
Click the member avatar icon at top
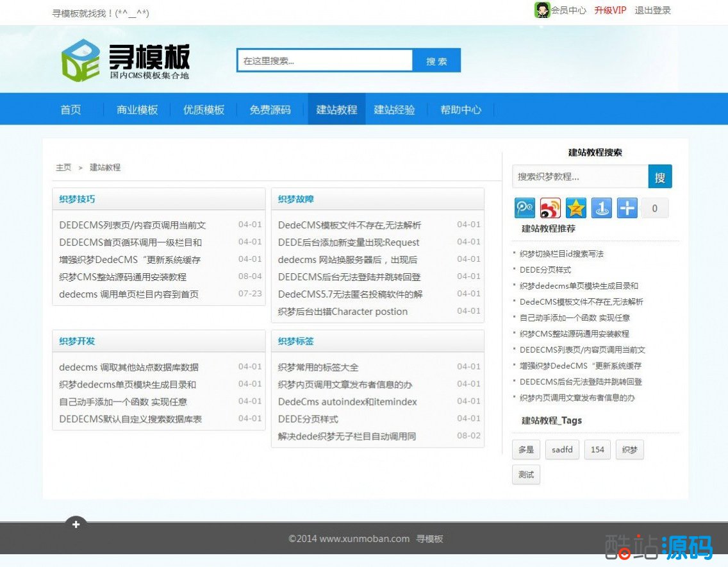tap(542, 10)
